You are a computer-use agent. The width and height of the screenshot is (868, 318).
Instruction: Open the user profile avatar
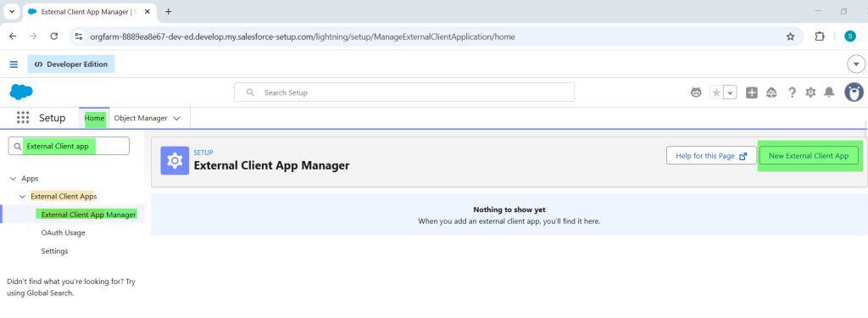point(854,92)
